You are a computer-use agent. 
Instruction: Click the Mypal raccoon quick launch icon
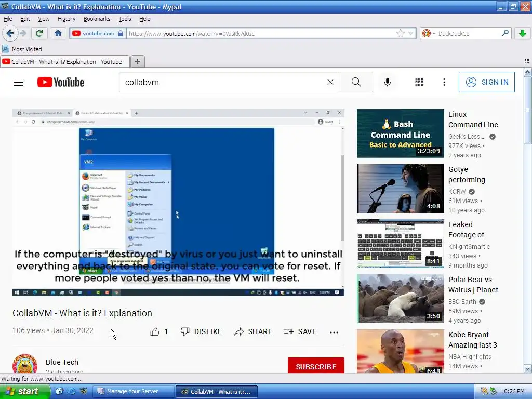point(84,392)
